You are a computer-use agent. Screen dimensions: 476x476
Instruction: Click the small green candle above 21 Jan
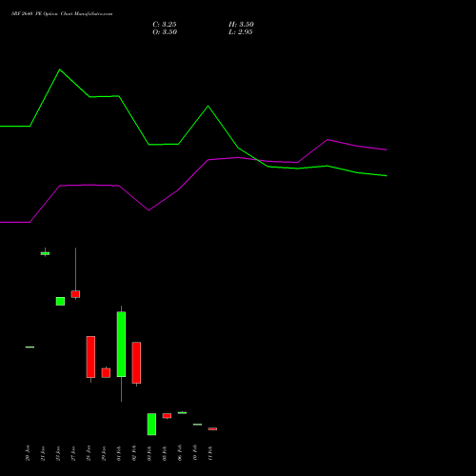(x=45, y=253)
